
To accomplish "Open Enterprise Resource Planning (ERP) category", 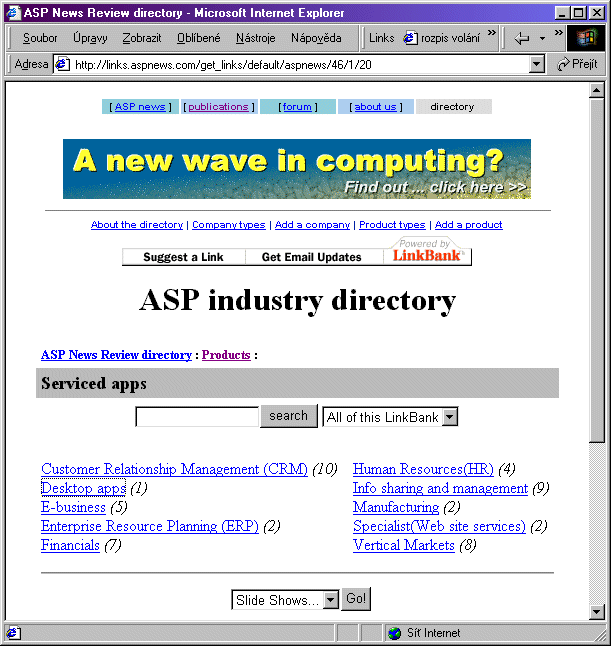I will coord(150,526).
